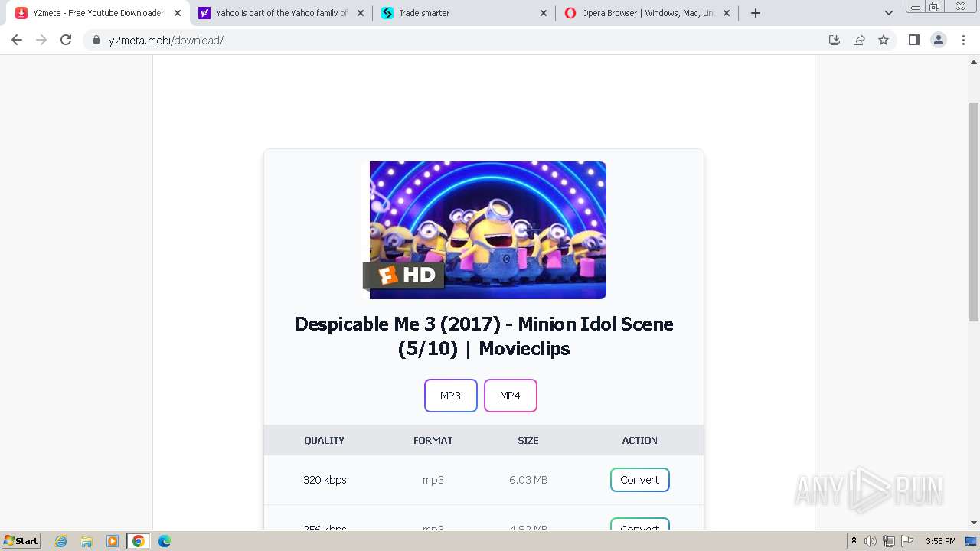This screenshot has height=551, width=980.
Task: Bookmark this page with the star icon
Action: (x=884, y=40)
